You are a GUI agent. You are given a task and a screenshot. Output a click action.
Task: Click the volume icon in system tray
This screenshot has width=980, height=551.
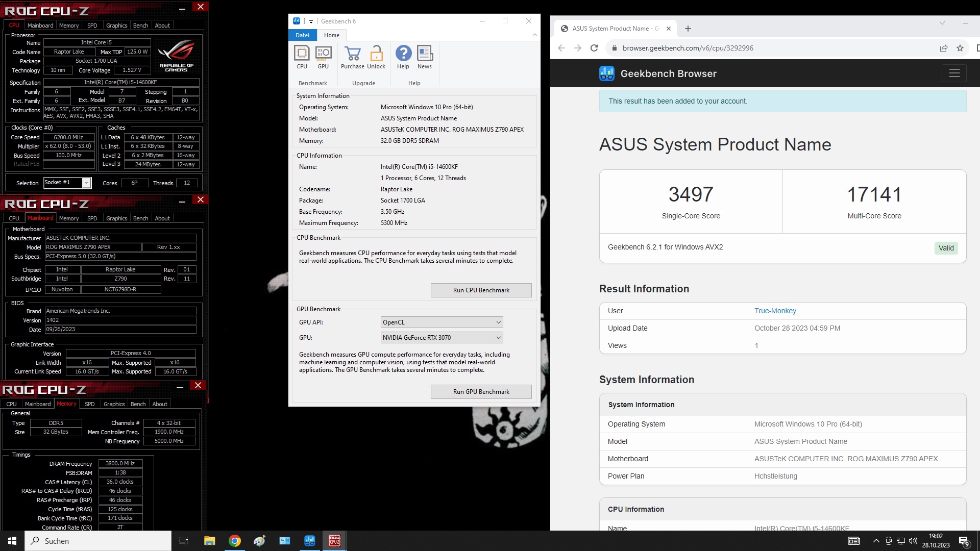(913, 541)
